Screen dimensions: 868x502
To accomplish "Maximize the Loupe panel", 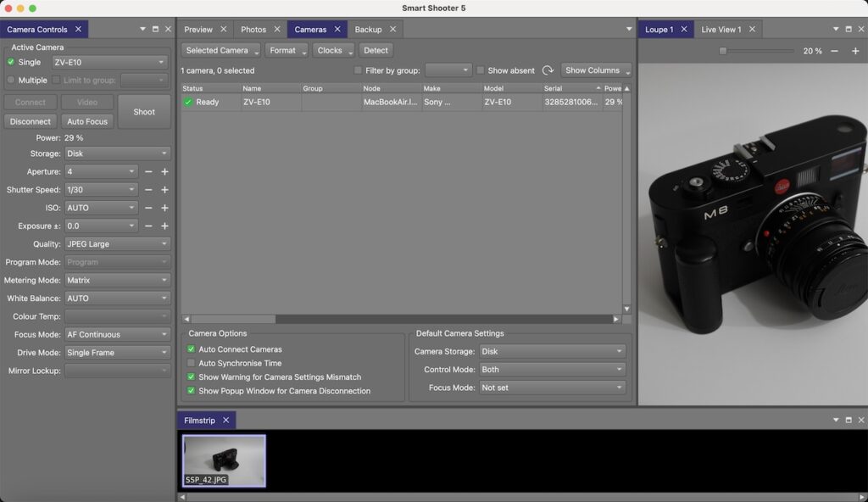I will point(849,30).
